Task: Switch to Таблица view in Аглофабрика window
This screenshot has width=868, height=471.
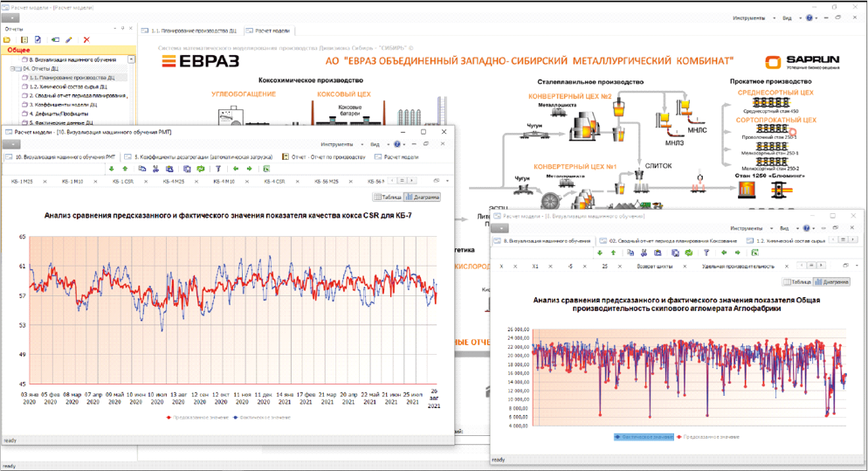Action: 796,282
